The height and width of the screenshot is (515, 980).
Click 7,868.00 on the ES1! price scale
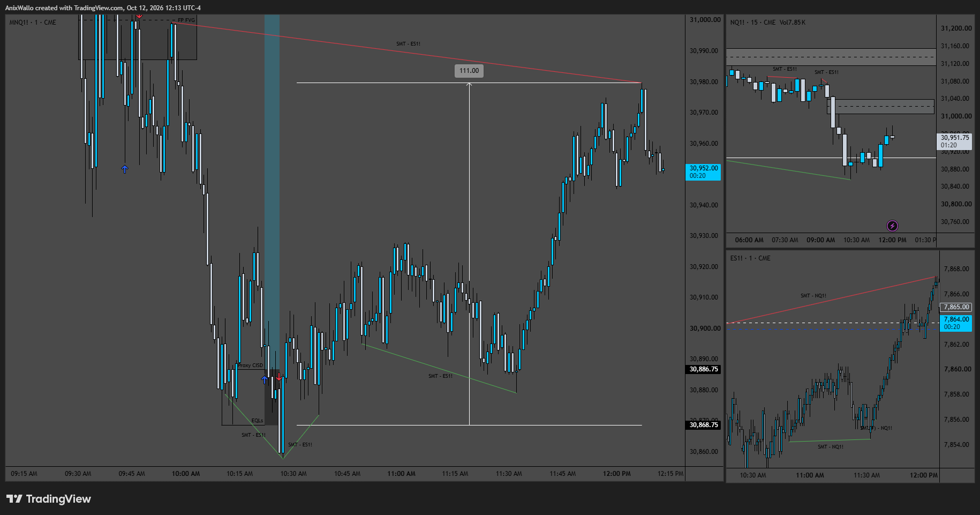click(x=956, y=269)
